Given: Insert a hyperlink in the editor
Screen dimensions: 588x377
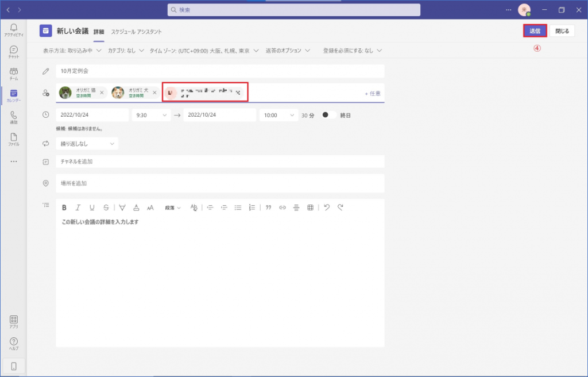Looking at the screenshot, I should pos(282,207).
